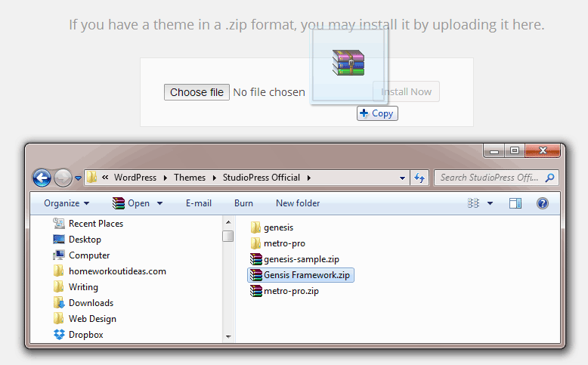588x365 pixels.
Task: Click the WinRAR icon on Open button
Action: (x=119, y=203)
